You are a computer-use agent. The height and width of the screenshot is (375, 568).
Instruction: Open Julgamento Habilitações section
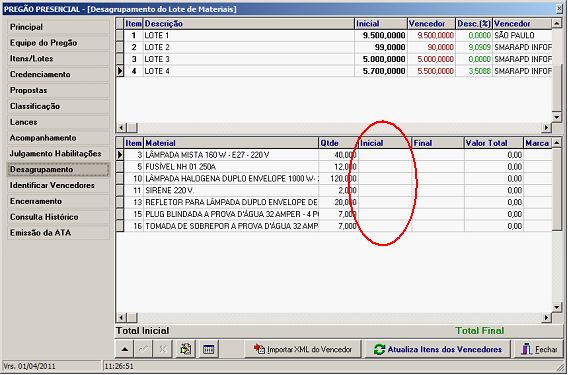pyautogui.click(x=58, y=154)
